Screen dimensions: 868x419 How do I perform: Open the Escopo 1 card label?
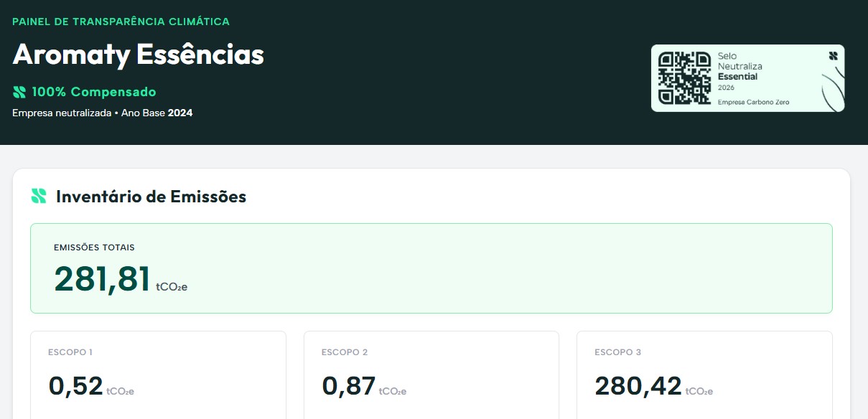point(70,352)
